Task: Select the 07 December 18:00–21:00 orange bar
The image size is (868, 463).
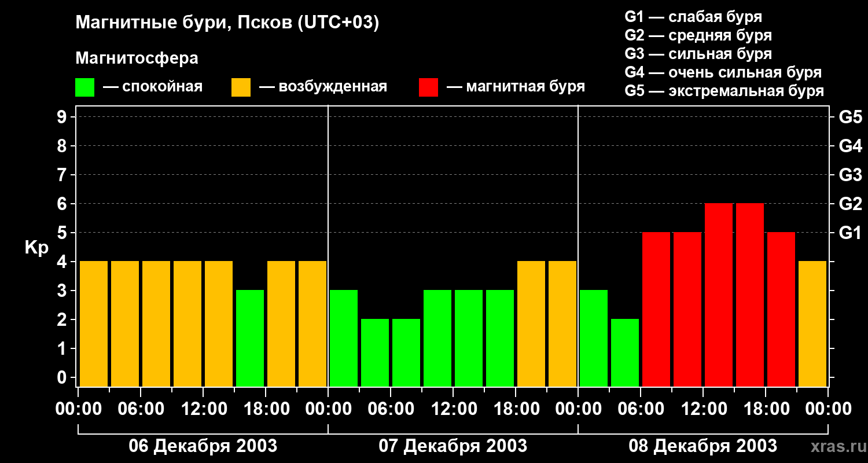Action: (531, 324)
